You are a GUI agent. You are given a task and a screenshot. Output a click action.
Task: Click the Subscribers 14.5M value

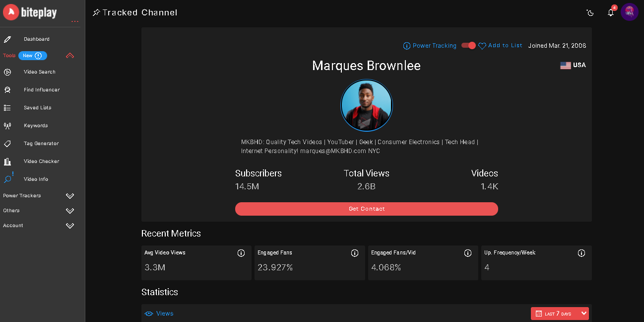pyautogui.click(x=247, y=187)
